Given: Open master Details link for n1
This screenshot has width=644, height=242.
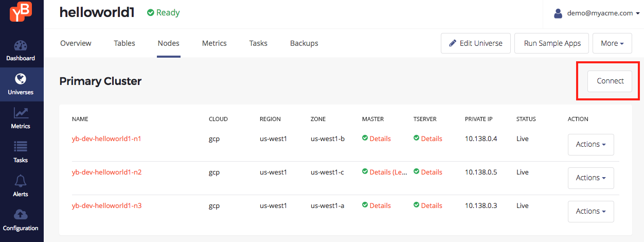Looking at the screenshot, I should tap(380, 139).
